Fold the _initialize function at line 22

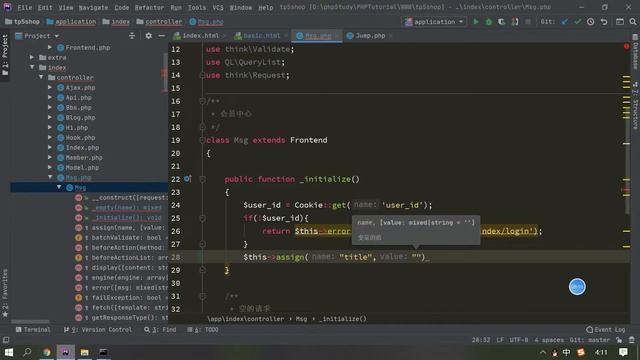pos(202,179)
